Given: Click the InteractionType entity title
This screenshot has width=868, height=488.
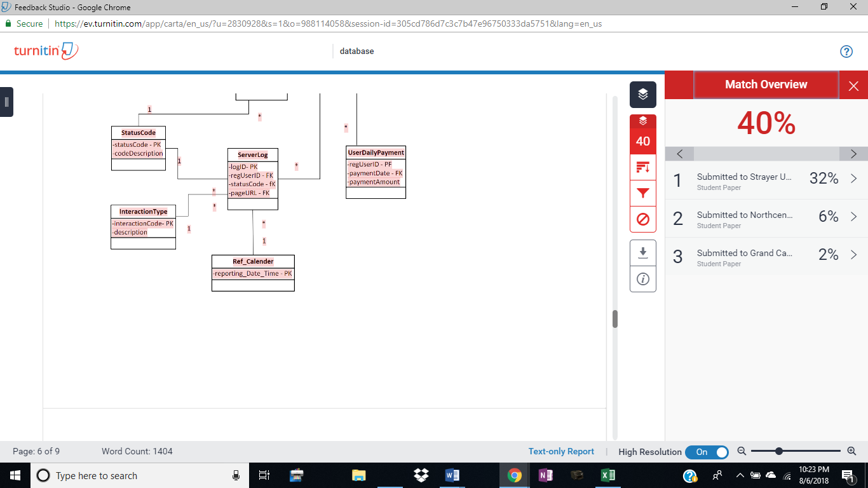Looking at the screenshot, I should [143, 212].
